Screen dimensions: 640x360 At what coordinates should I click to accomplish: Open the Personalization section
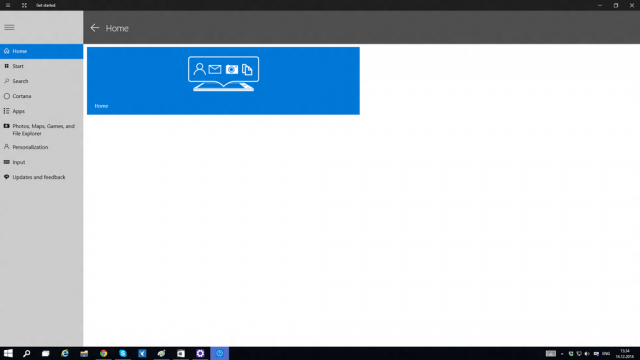coord(42,147)
